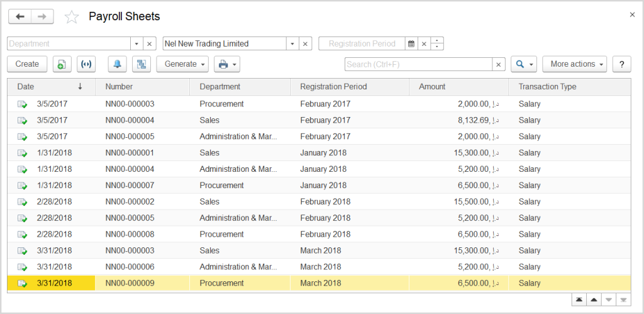Click the Create button
Image resolution: width=644 pixels, height=314 pixels.
pyautogui.click(x=27, y=64)
